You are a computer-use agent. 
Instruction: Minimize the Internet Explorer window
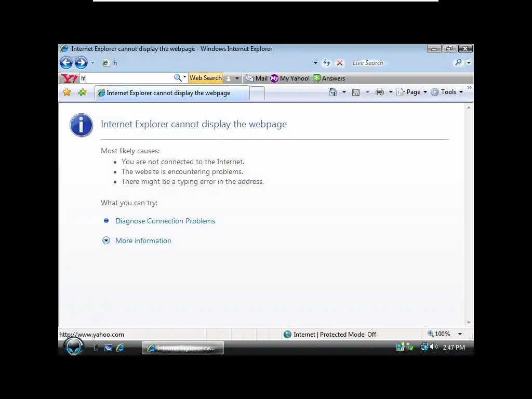[x=434, y=49]
